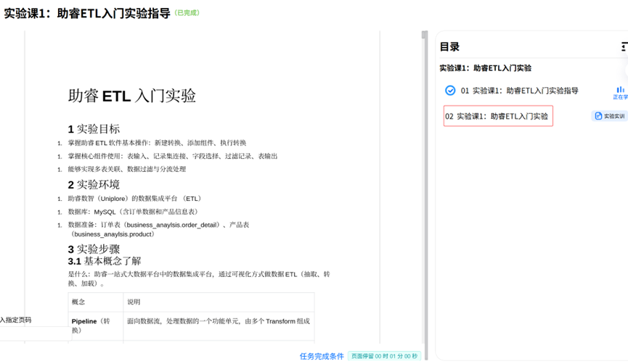The image size is (628, 364).
Task: Click the heading 1 实验目标
Action: (94, 129)
